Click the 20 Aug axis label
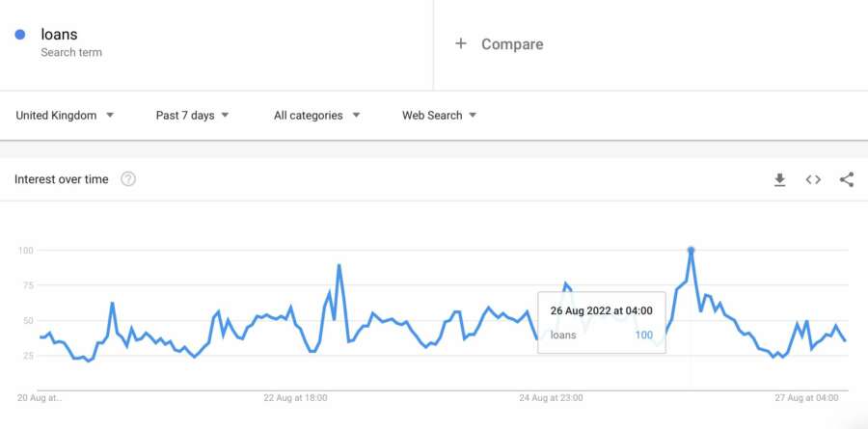This screenshot has width=868, height=429. 40,397
